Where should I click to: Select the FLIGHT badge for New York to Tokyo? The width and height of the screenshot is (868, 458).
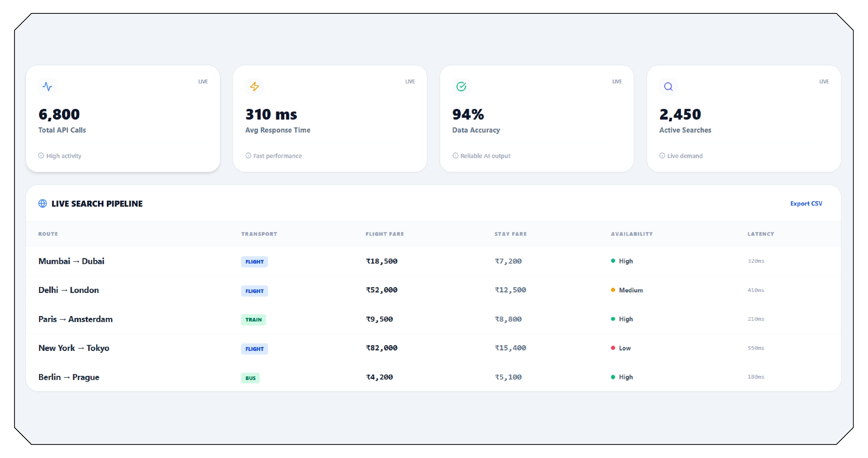pyautogui.click(x=254, y=349)
